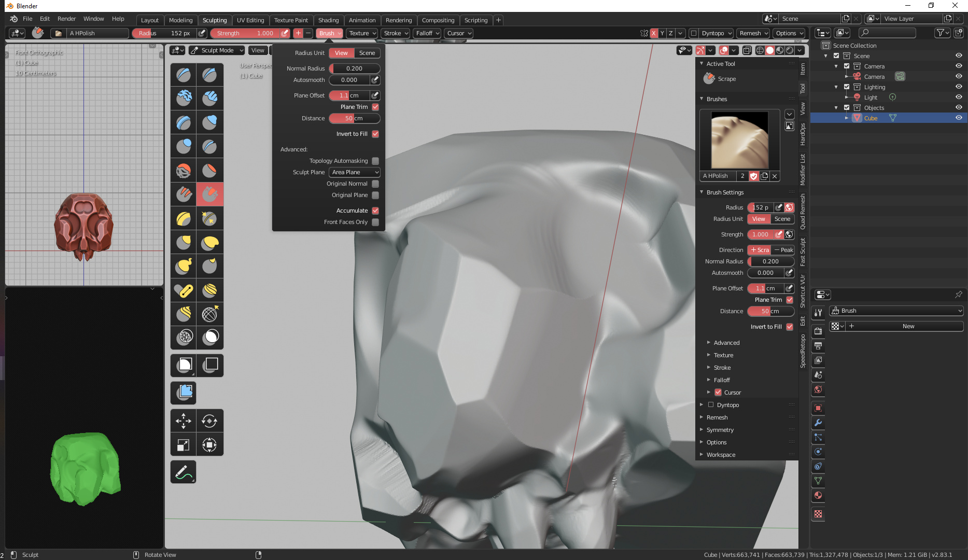This screenshot has height=560, width=968.
Task: Switch to the Modeling workspace tab
Action: click(x=180, y=20)
